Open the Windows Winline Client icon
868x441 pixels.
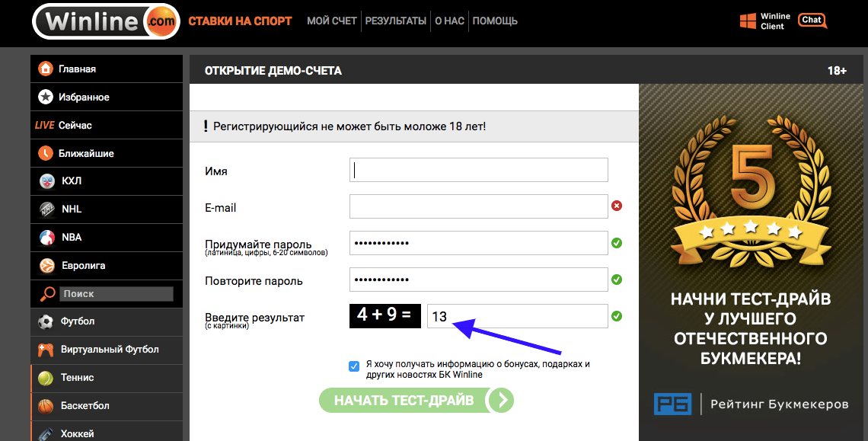pos(748,21)
